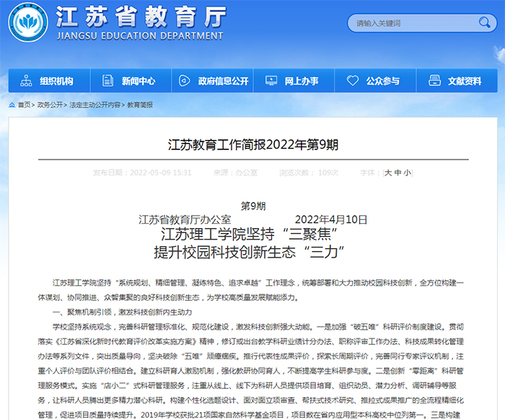
Task: Click the Jiangsu Education Department logo emblem
Action: (28, 22)
